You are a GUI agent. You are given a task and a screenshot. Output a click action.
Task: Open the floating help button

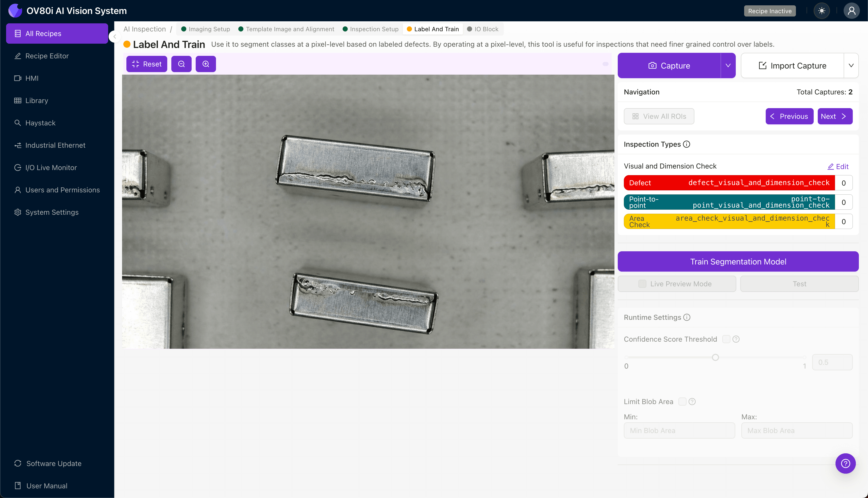click(845, 463)
